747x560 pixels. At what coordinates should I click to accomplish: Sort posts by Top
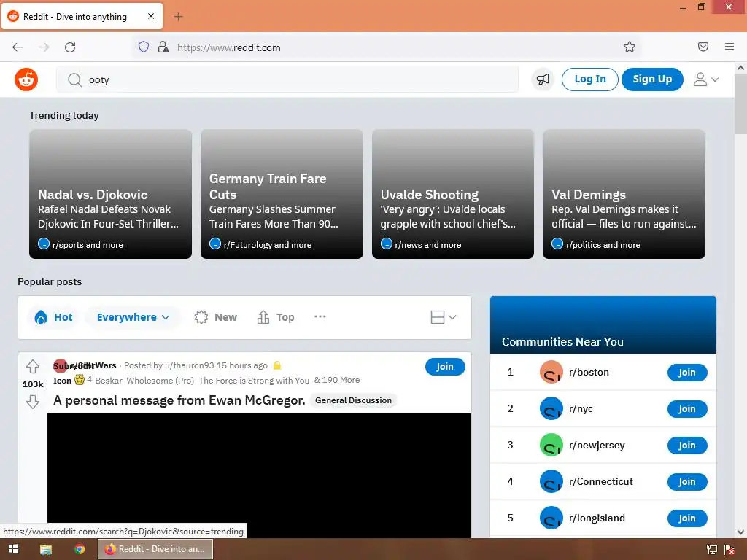coord(276,317)
